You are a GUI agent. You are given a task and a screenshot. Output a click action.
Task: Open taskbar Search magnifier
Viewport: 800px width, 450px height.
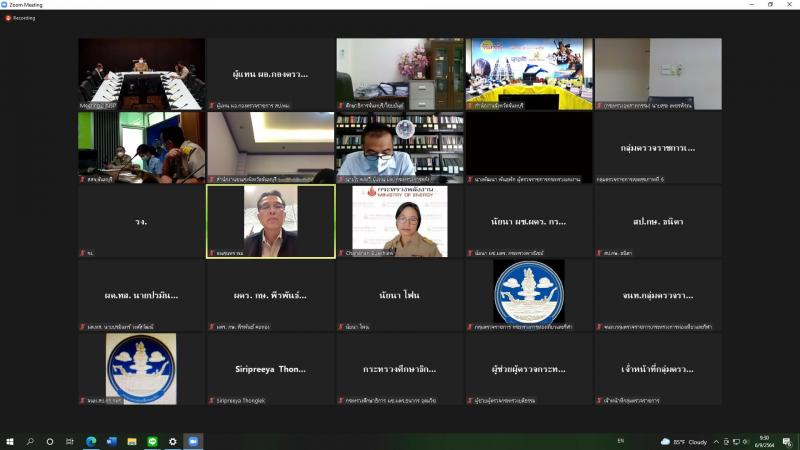coord(30,441)
